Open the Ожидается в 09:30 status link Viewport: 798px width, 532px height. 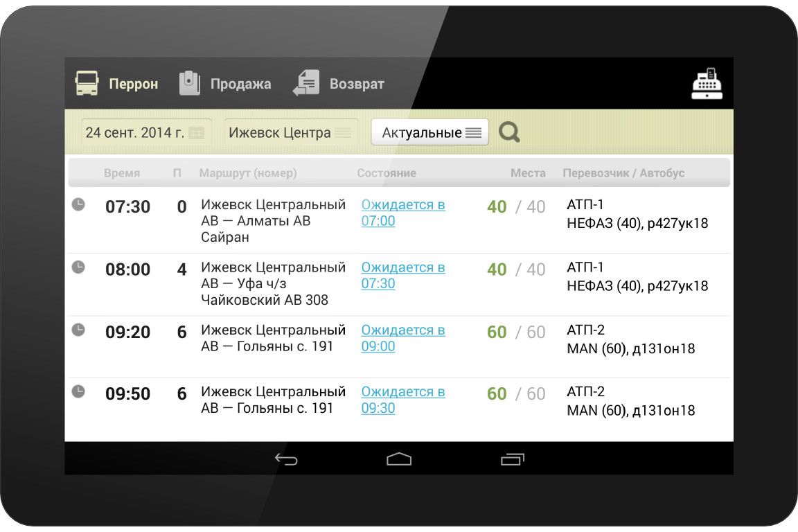coord(402,400)
